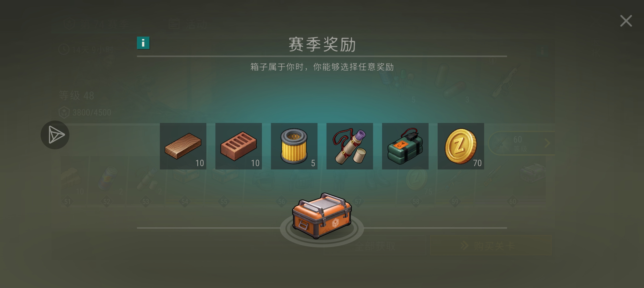This screenshot has width=644, height=288.
Task: Select the C-4 explosive reward
Action: pos(405,146)
